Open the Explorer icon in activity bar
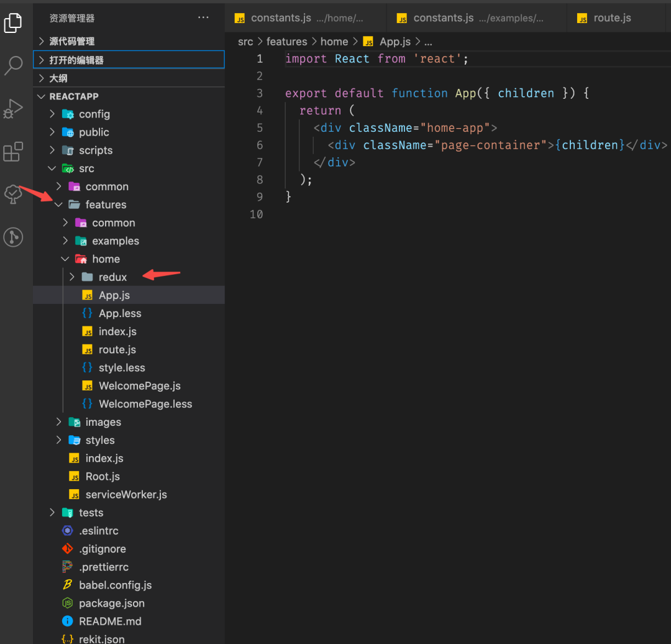 coord(13,23)
